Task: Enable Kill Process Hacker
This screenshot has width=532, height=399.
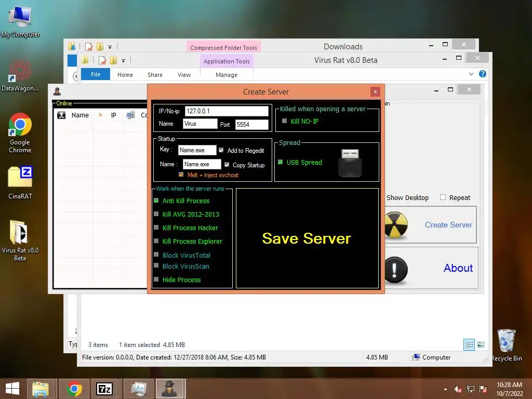Action: (156, 228)
